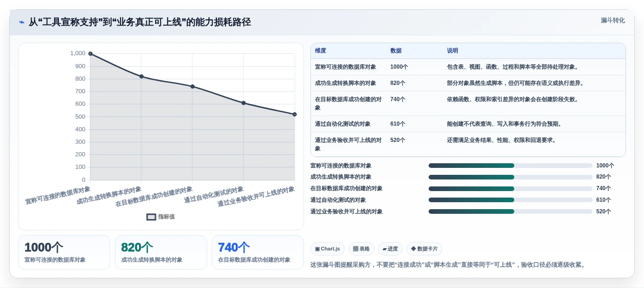This screenshot has height=288, width=644.
Task: Click x-axis label 成功生成转换脚本的对象
Action: (109, 195)
